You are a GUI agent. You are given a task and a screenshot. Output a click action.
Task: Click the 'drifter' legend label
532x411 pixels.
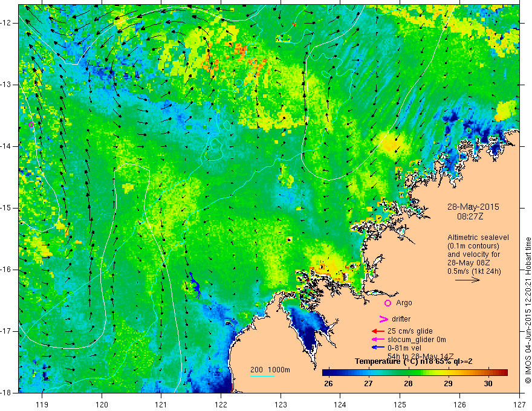[401, 319]
